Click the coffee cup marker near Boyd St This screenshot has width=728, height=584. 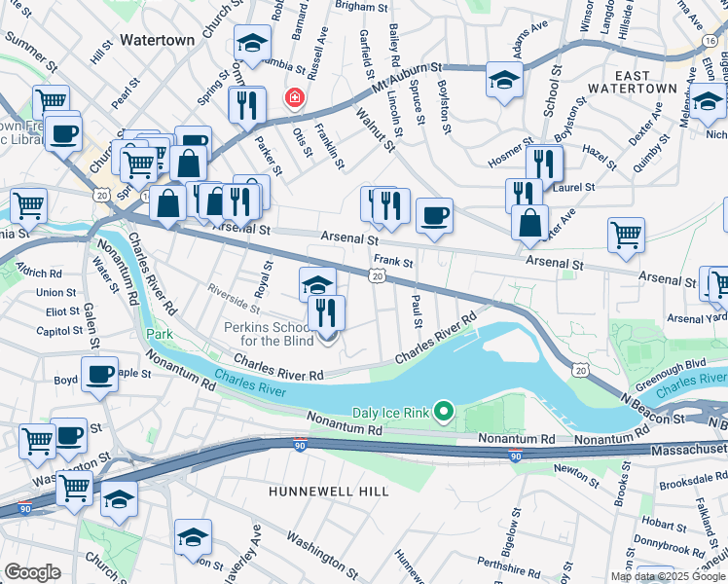[99, 375]
